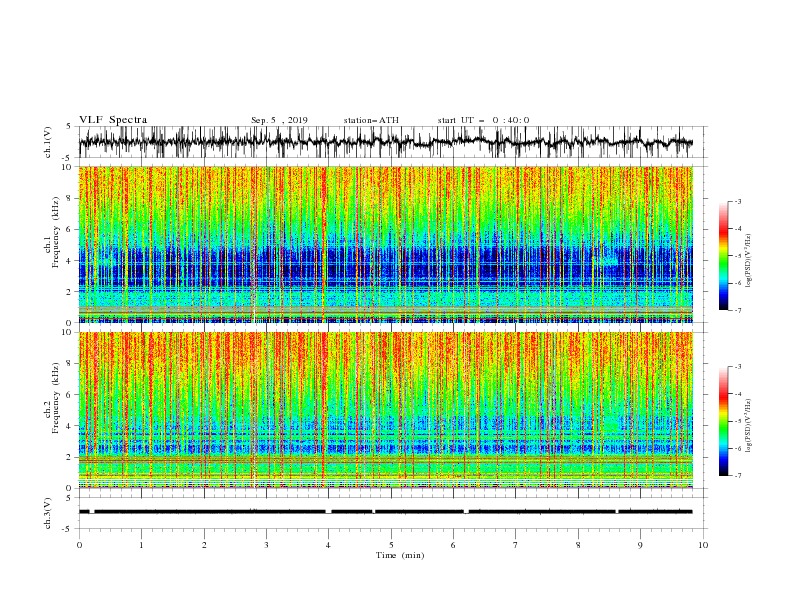Click the date label 'Sep. 5 , 2019'
Viewport: 792px width, 612px height.
[x=279, y=120]
